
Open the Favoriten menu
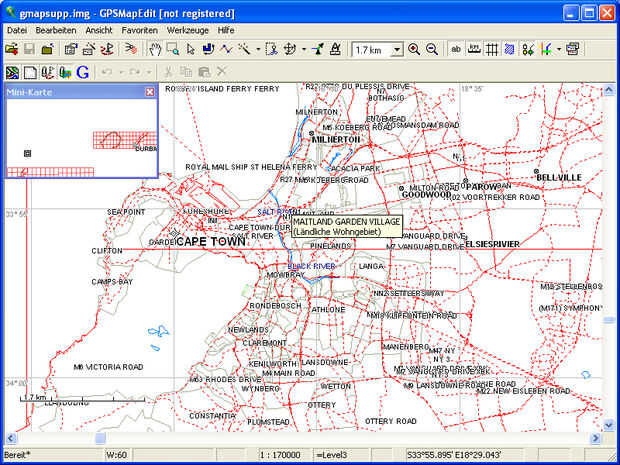pyautogui.click(x=139, y=31)
